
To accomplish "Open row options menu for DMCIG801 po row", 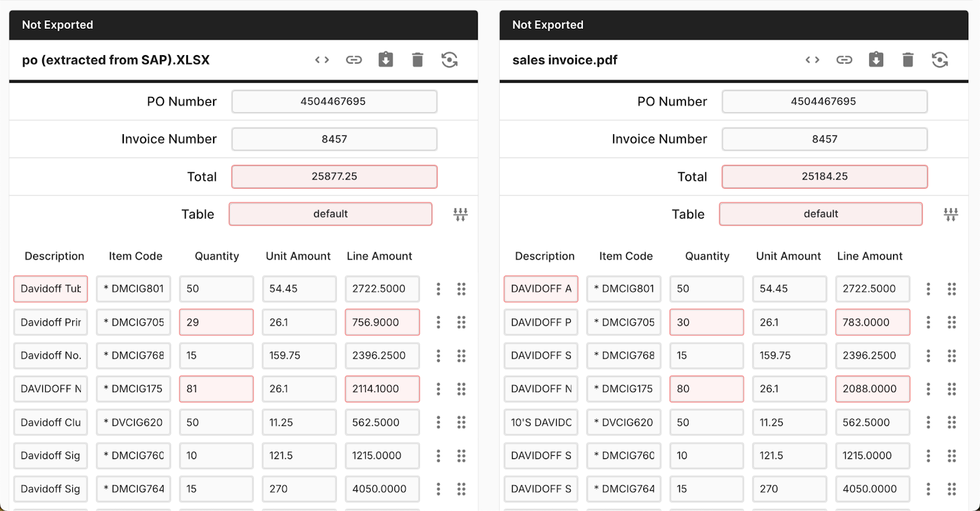I will pyautogui.click(x=439, y=289).
